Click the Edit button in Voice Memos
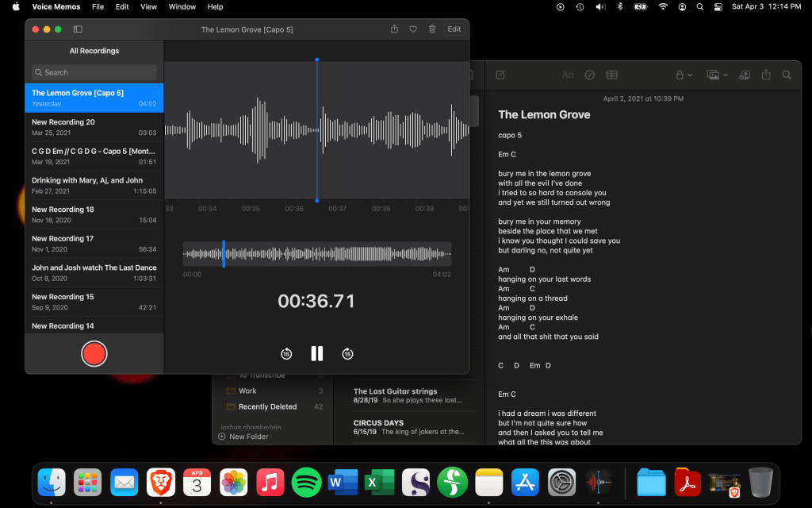This screenshot has width=812, height=508. point(454,29)
